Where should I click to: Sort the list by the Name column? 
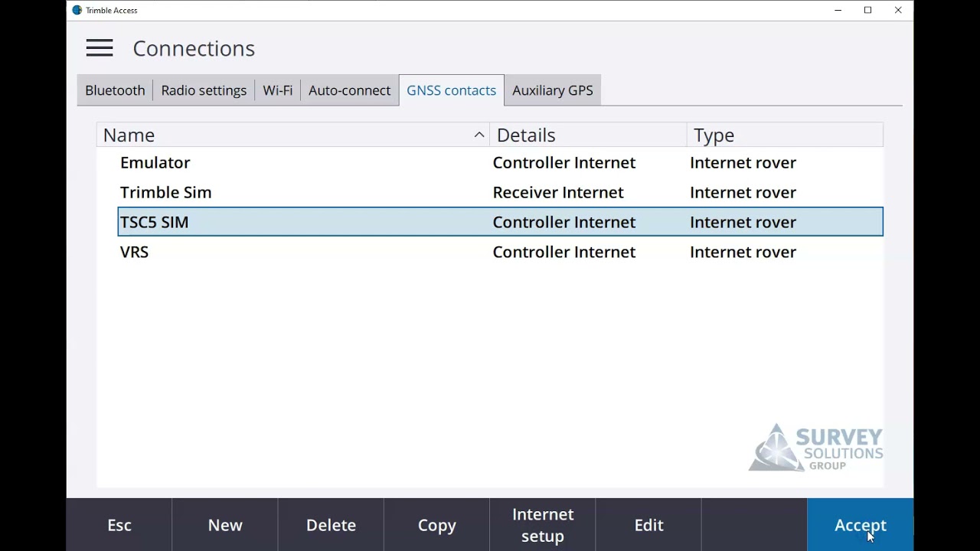coord(293,135)
